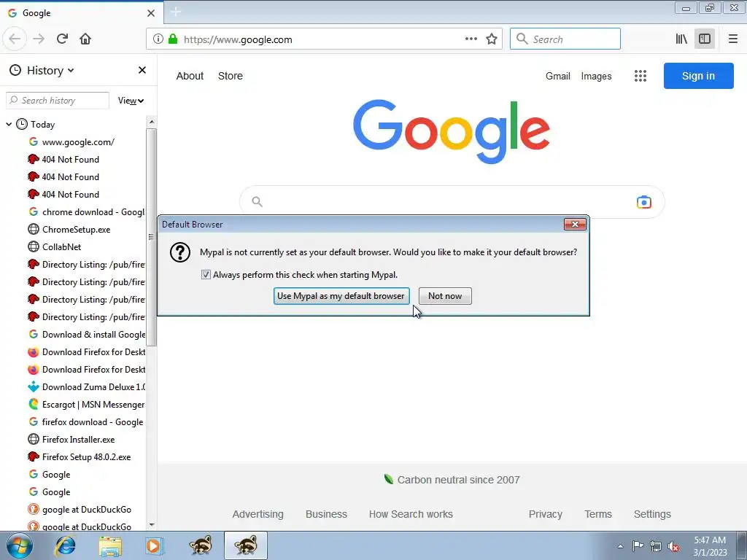Click the Google search input field
The width and height of the screenshot is (747, 560).
pyautogui.click(x=452, y=202)
